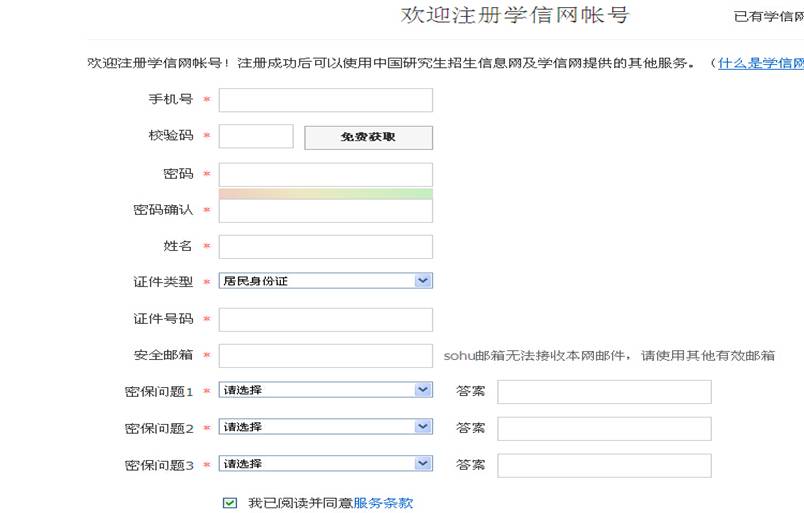
Task: Click the 校验码 verification code input
Action: point(256,136)
